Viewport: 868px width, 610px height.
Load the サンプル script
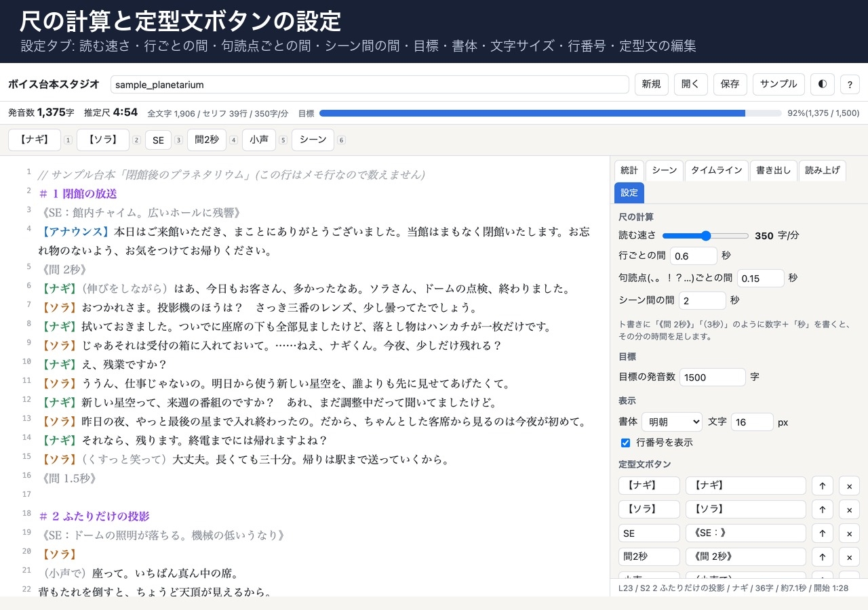tap(778, 84)
